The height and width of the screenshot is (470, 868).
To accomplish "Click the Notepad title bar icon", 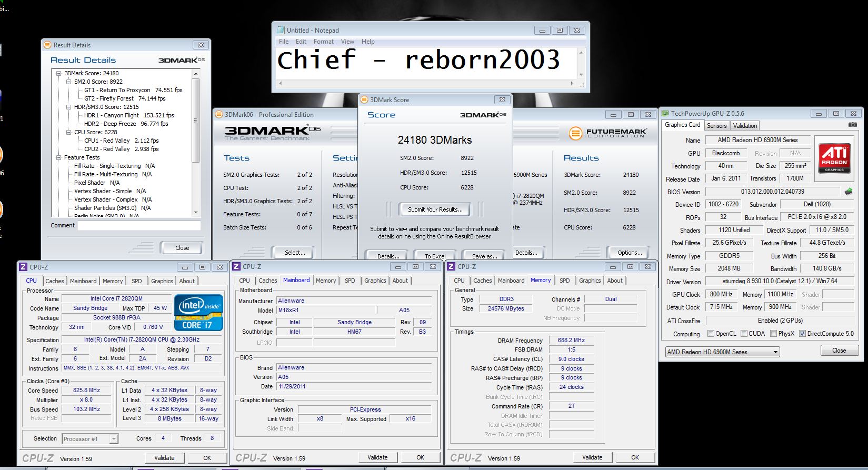I will pos(280,30).
